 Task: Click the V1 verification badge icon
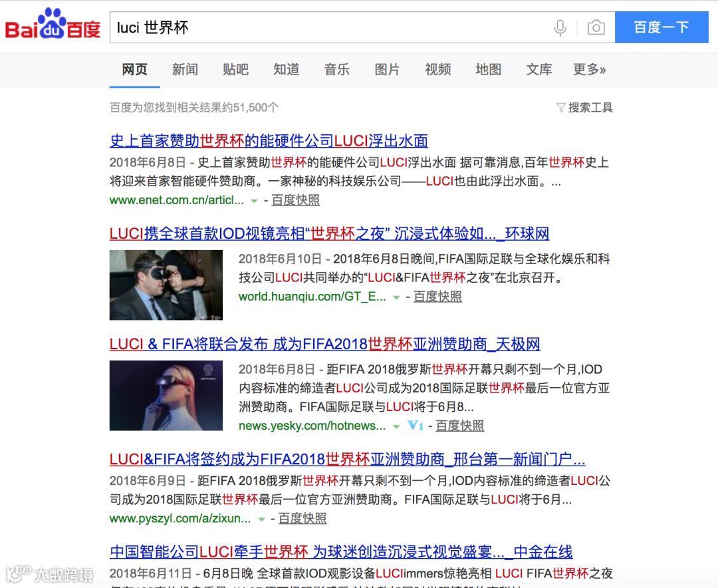pyautogui.click(x=416, y=425)
